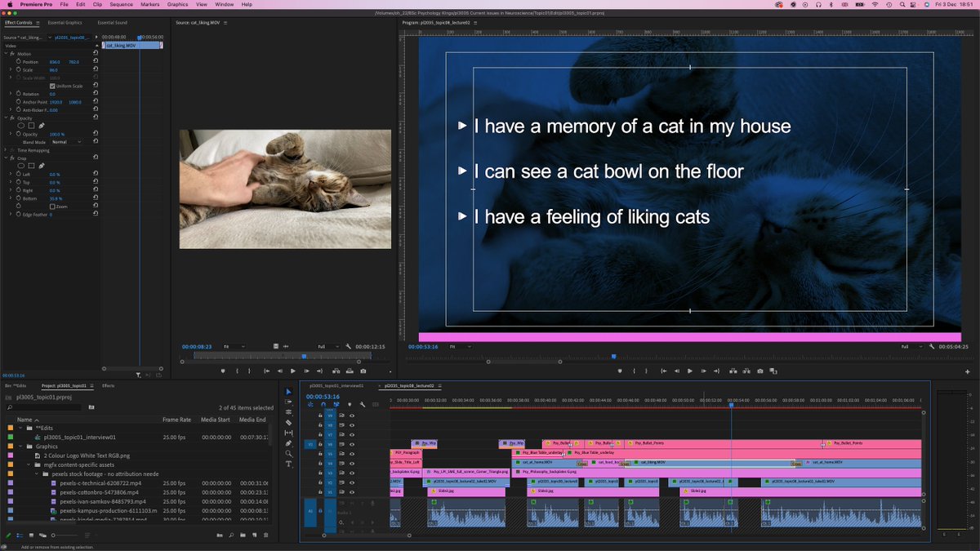Toggle Position animation stopwatch

(18, 62)
